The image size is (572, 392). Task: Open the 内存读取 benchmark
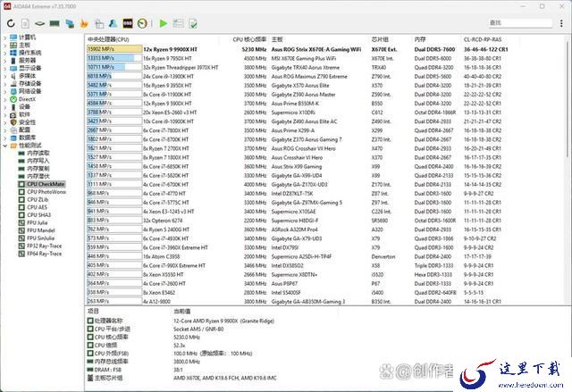point(38,153)
